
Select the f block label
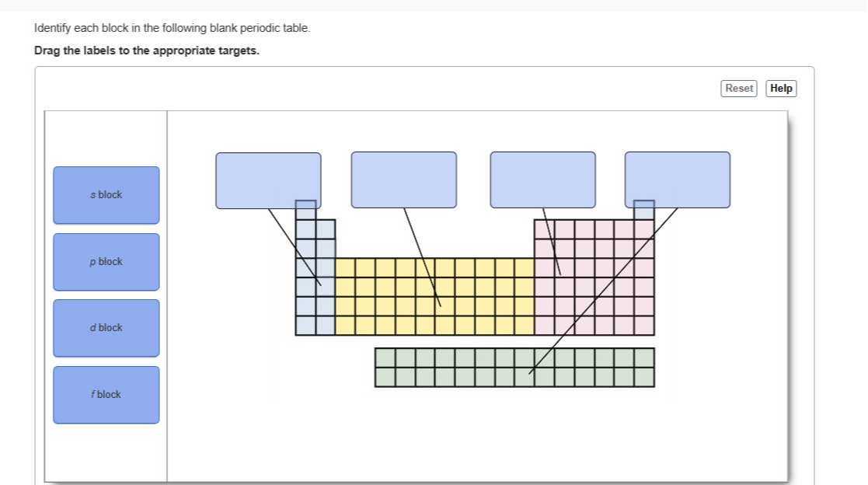coord(106,394)
